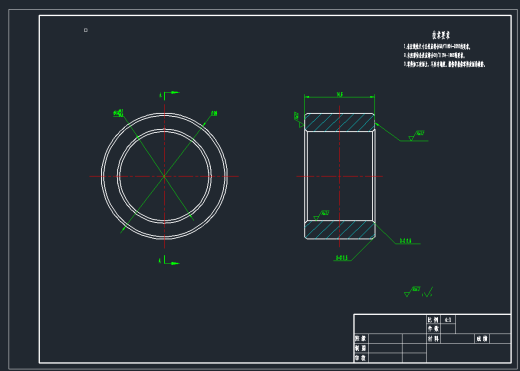The height and width of the screenshot is (371, 520).
Task: Click the top label of title block's left column
Action: pos(361,339)
